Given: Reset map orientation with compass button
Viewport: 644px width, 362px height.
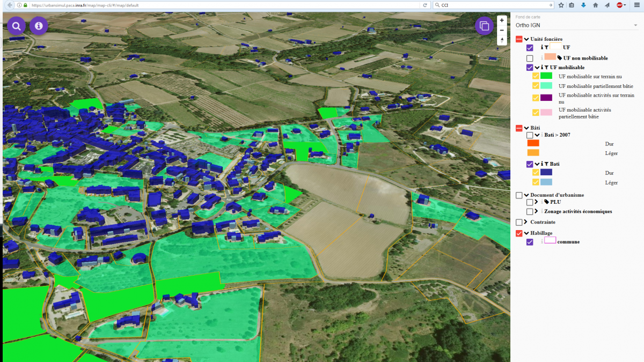Looking at the screenshot, I should [x=502, y=40].
